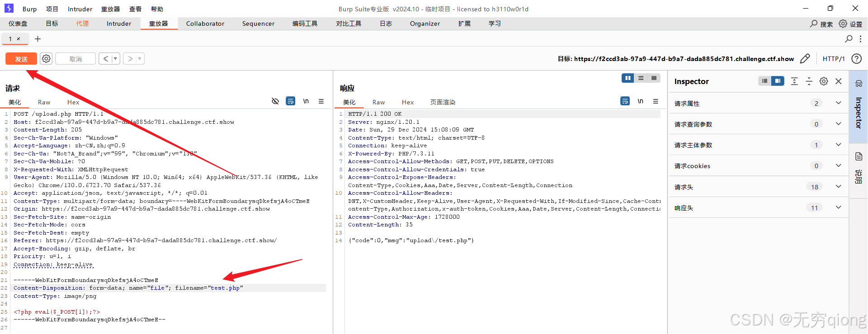Open Inspector settings gear
Viewport: 868px width, 334px height.
tap(824, 81)
